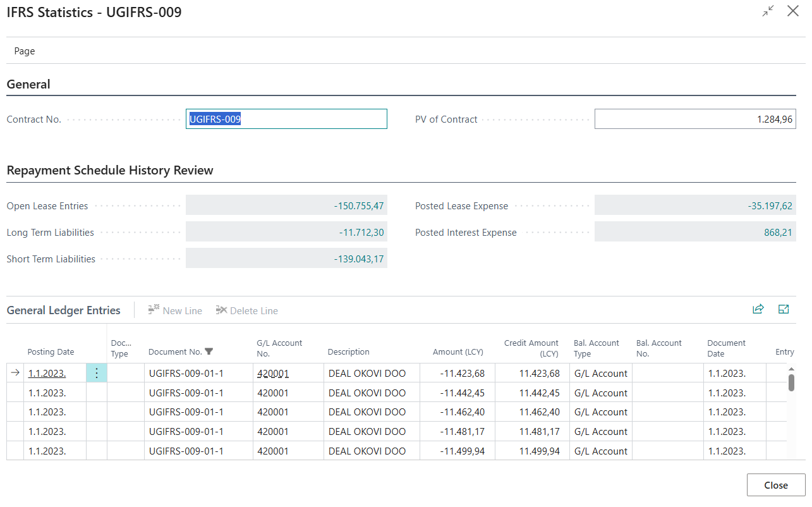Open General Ledger Entries part menu
This screenshot has height=507, width=812.
point(63,310)
